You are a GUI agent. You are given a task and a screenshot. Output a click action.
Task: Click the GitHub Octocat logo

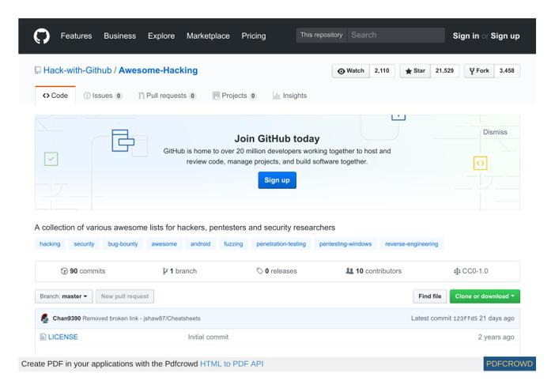(43, 36)
